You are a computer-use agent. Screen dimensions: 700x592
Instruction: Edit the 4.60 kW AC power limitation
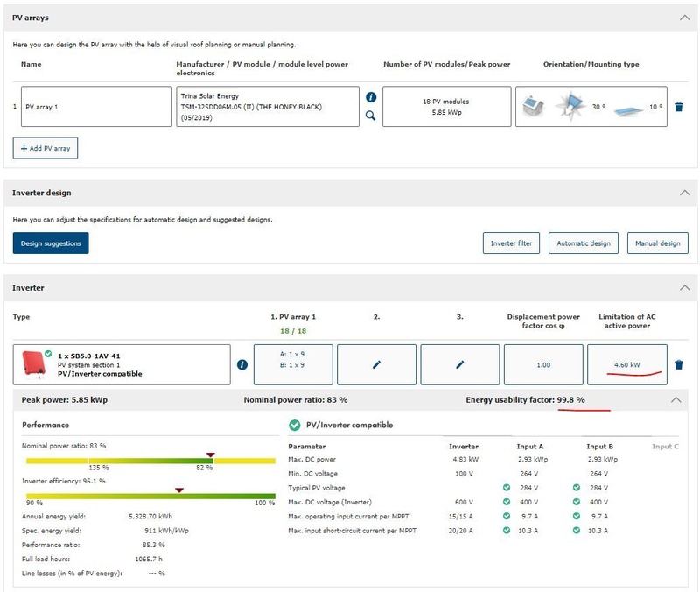626,364
